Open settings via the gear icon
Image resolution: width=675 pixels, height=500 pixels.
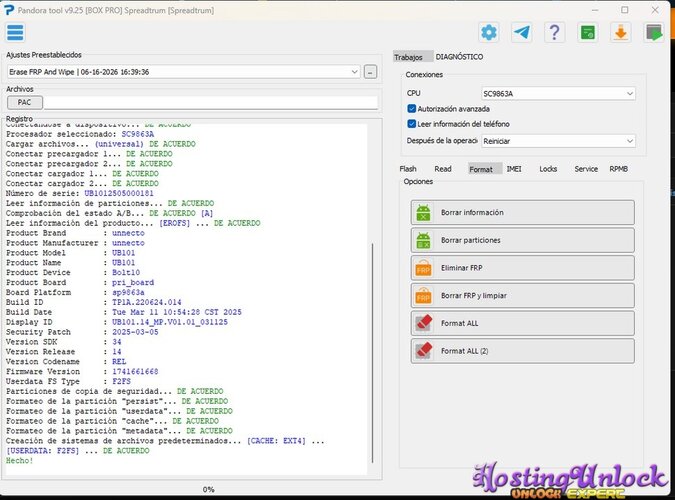(489, 32)
